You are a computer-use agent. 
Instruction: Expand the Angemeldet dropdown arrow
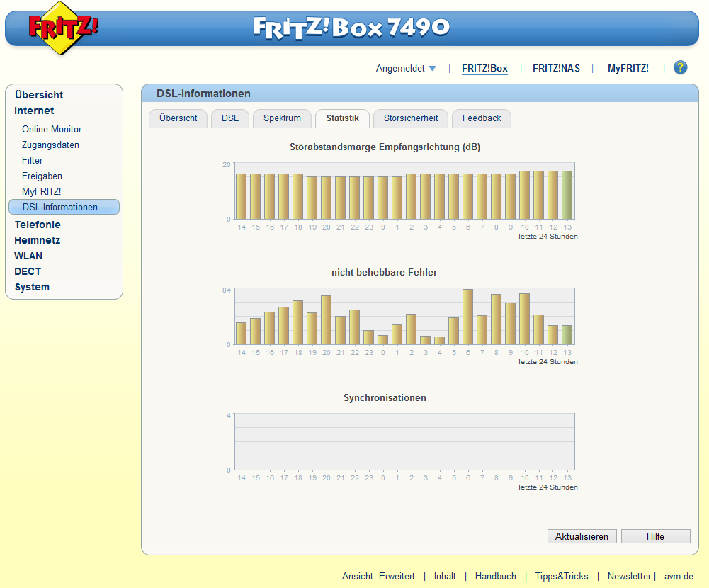tap(432, 68)
